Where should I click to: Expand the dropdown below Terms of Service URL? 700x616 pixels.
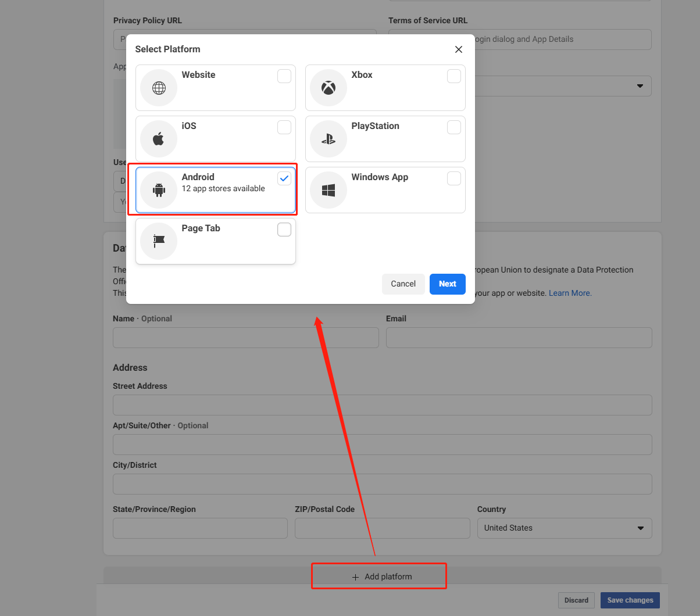640,86
